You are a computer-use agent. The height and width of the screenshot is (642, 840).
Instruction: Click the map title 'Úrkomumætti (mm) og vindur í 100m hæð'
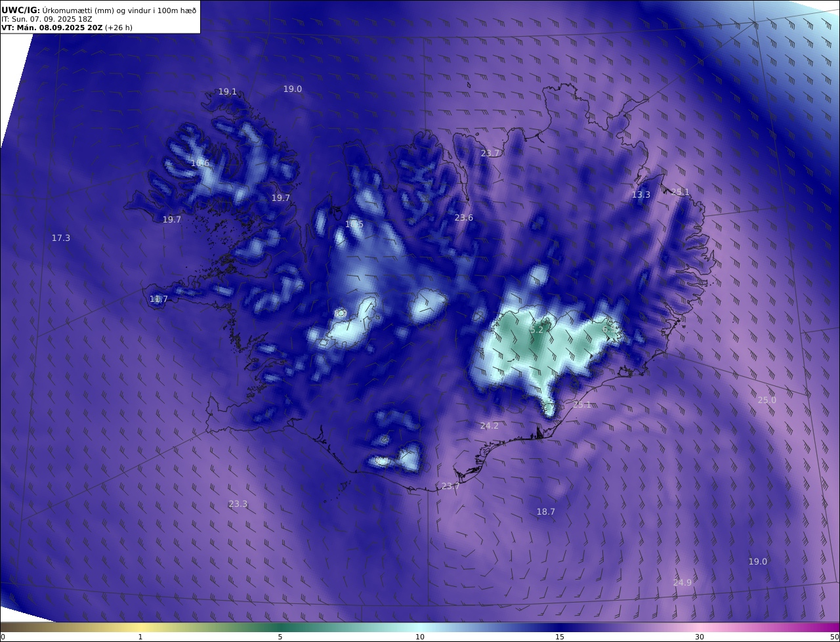tap(118, 10)
